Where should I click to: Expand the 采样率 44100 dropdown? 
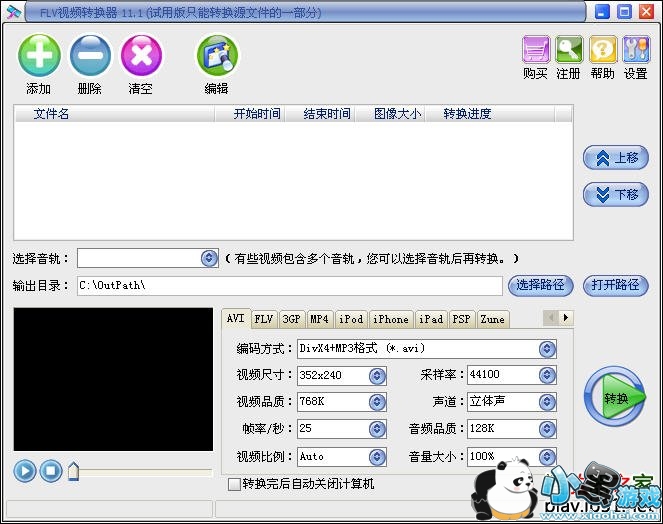click(547, 375)
